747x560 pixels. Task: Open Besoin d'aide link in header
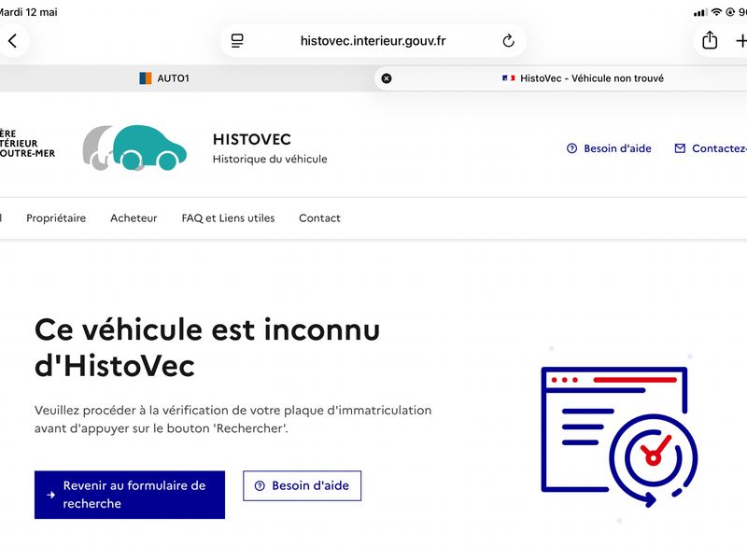pyautogui.click(x=609, y=148)
